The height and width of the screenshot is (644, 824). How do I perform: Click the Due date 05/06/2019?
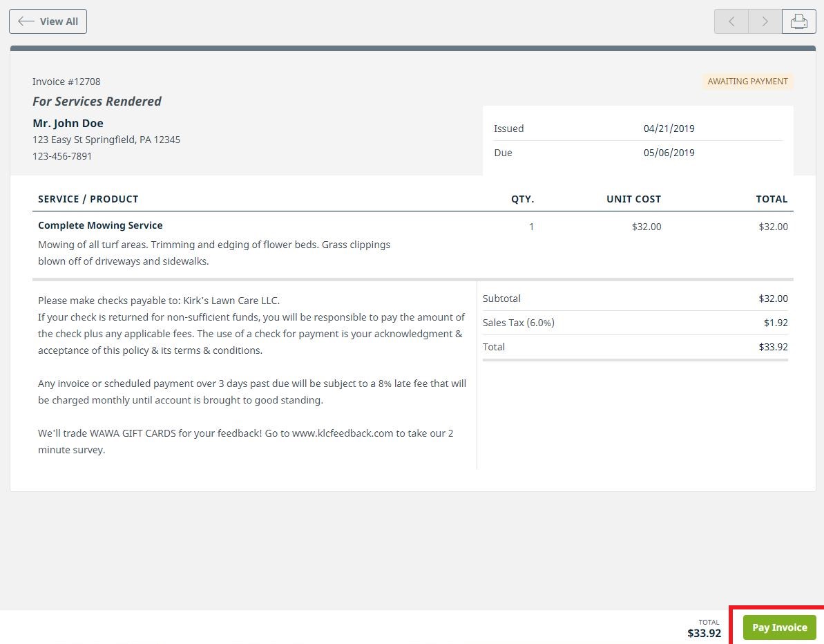[x=669, y=153]
